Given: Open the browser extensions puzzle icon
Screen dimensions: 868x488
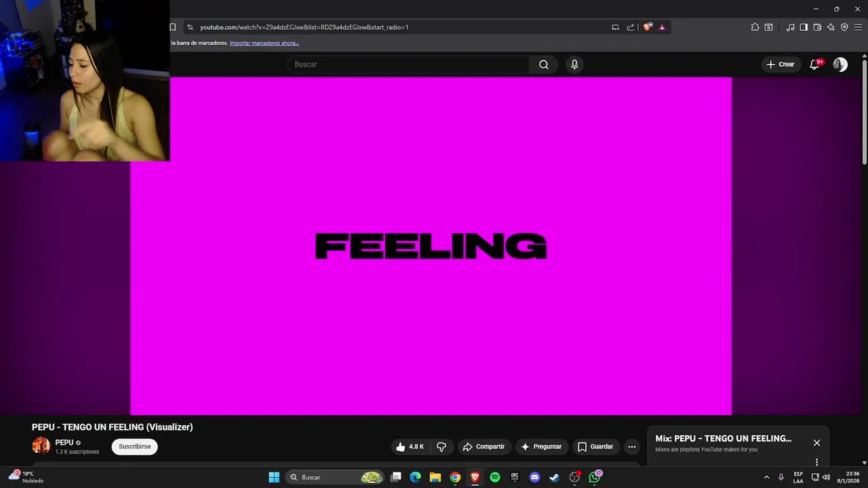Looking at the screenshot, I should [x=755, y=27].
